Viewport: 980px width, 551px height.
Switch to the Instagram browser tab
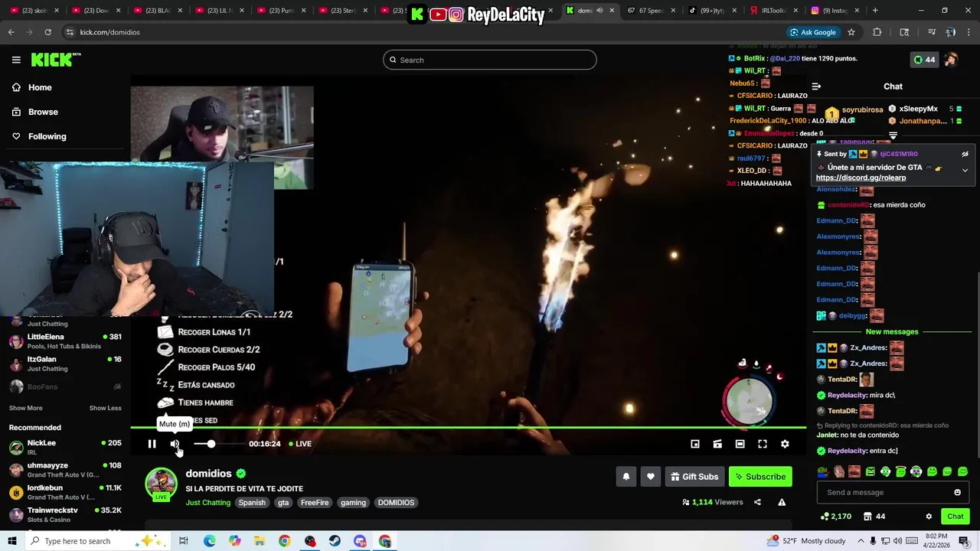(835, 11)
